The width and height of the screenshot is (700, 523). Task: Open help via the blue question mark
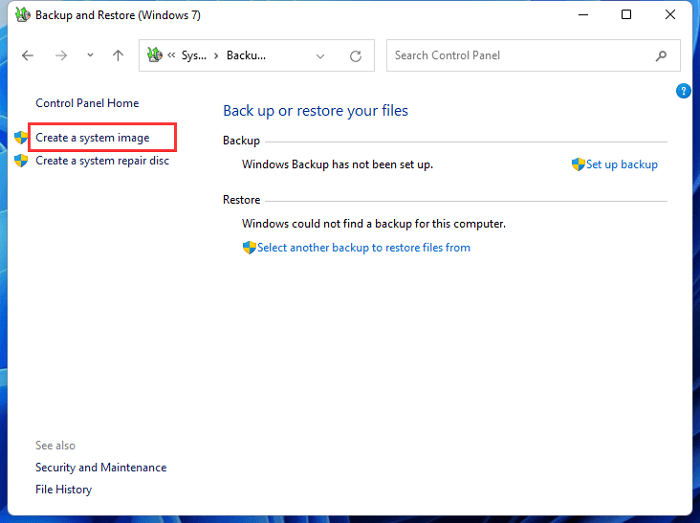point(684,91)
